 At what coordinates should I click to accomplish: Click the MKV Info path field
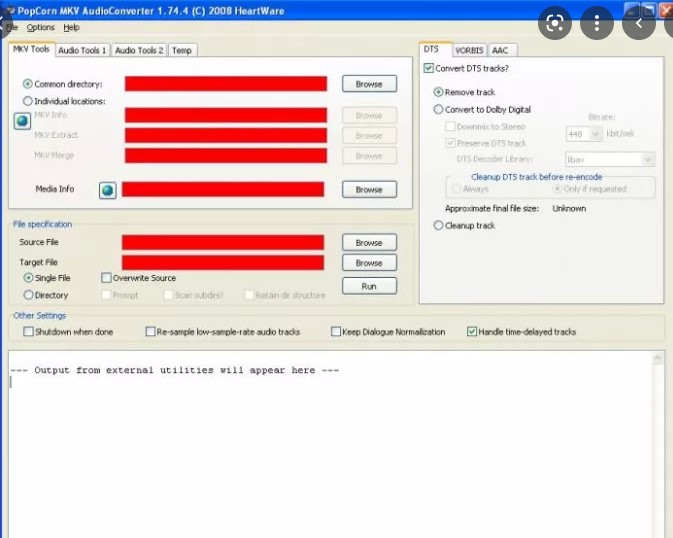[x=226, y=115]
